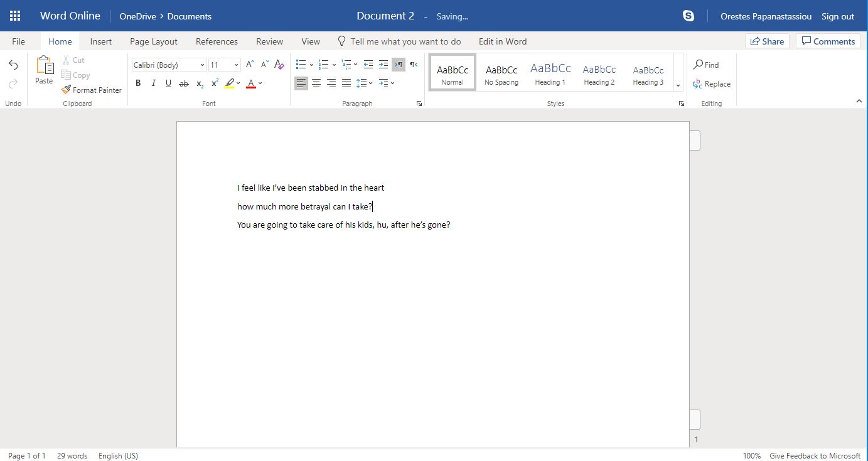Open Paragraph dialog launcher
868x461 pixels.
point(419,103)
